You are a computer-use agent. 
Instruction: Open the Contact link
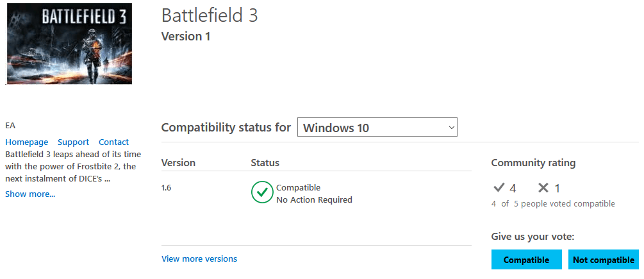pyautogui.click(x=114, y=142)
